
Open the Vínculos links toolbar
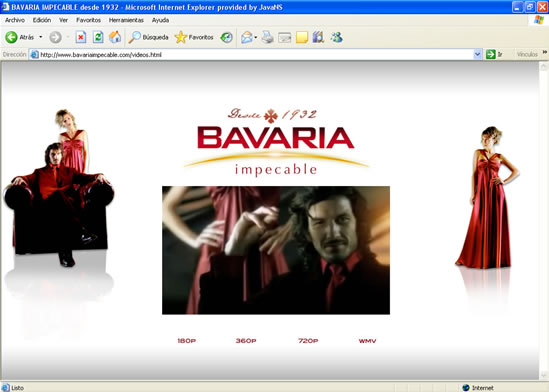(527, 54)
